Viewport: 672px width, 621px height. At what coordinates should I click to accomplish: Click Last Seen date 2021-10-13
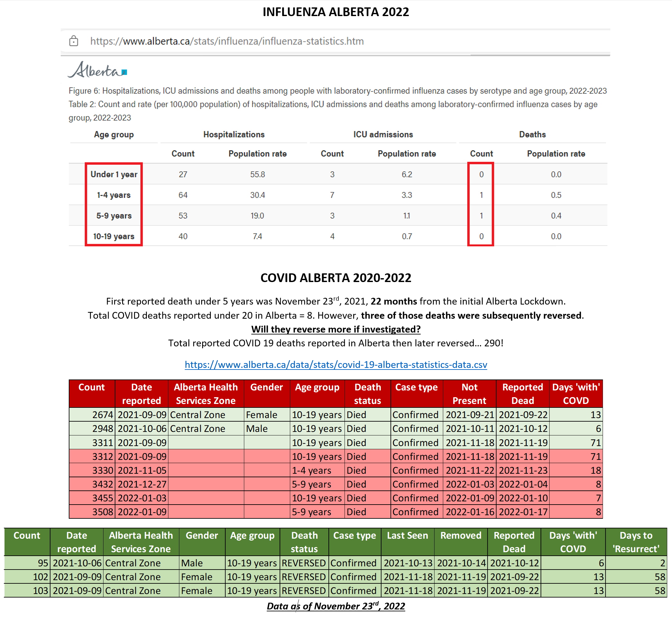[x=408, y=563]
